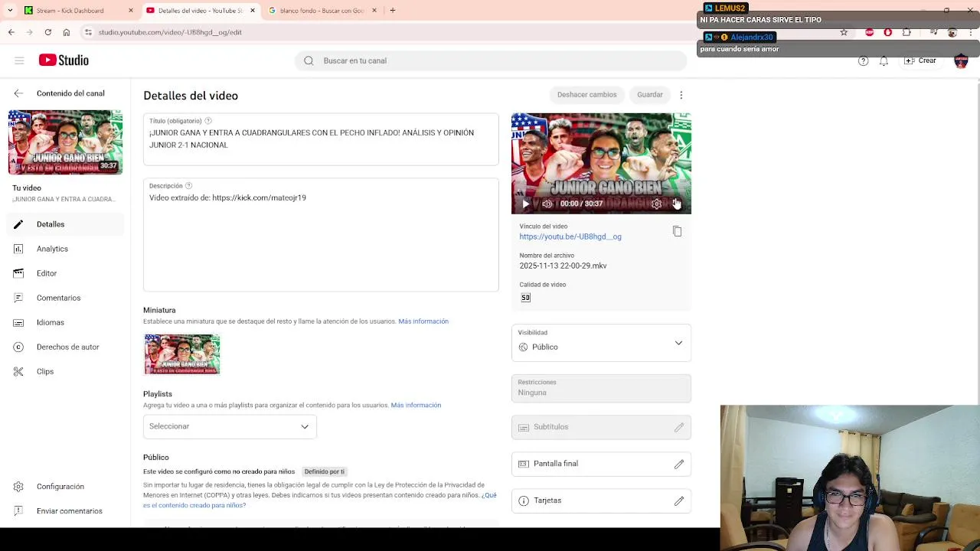Click the Título text field
Image resolution: width=980 pixels, height=551 pixels.
coord(321,139)
